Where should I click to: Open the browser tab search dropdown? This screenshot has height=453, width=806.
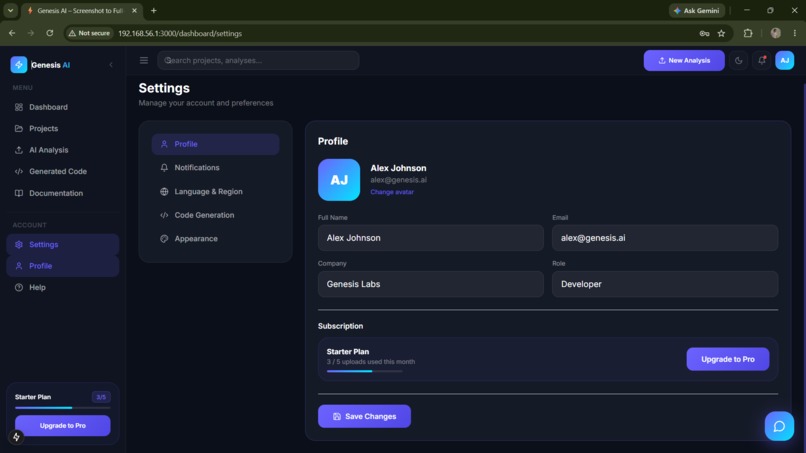[x=10, y=10]
